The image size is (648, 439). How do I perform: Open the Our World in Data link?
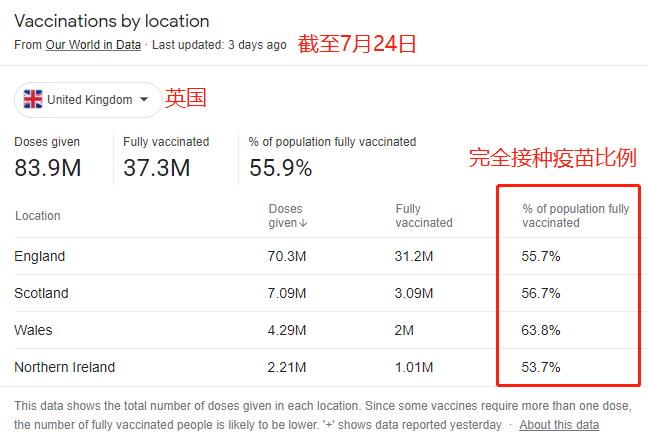coord(93,45)
